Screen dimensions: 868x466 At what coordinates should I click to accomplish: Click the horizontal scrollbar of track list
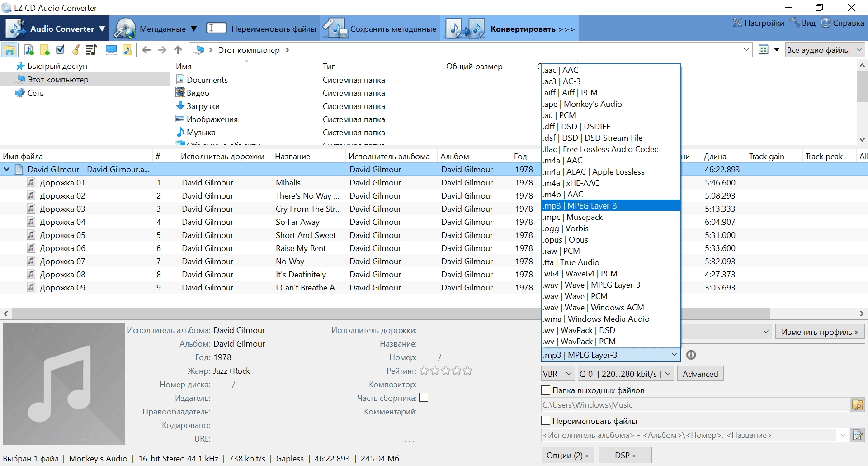(x=391, y=314)
